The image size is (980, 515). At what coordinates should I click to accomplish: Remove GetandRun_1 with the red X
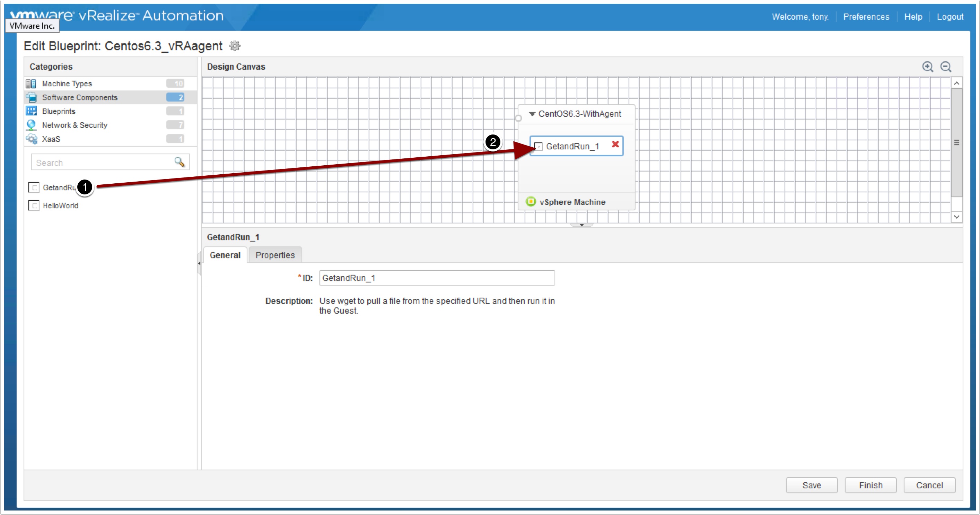(615, 145)
